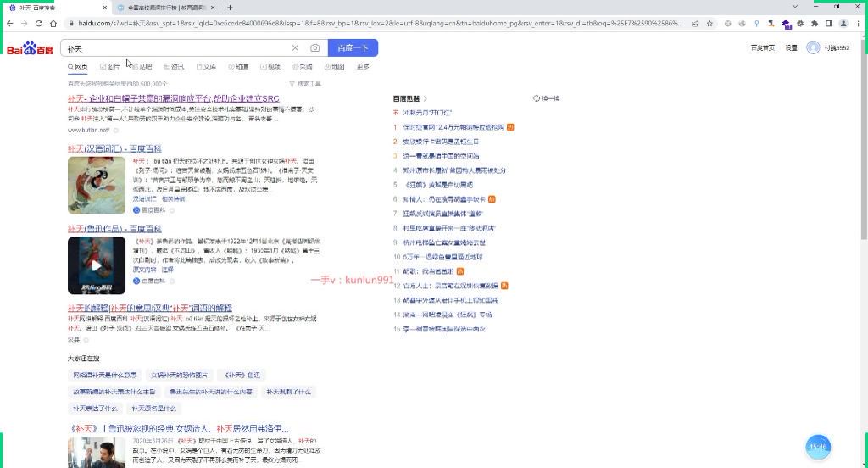The height and width of the screenshot is (468, 868).
Task: Open 补天(汉语词汇) 百度百科 result
Action: (x=114, y=148)
